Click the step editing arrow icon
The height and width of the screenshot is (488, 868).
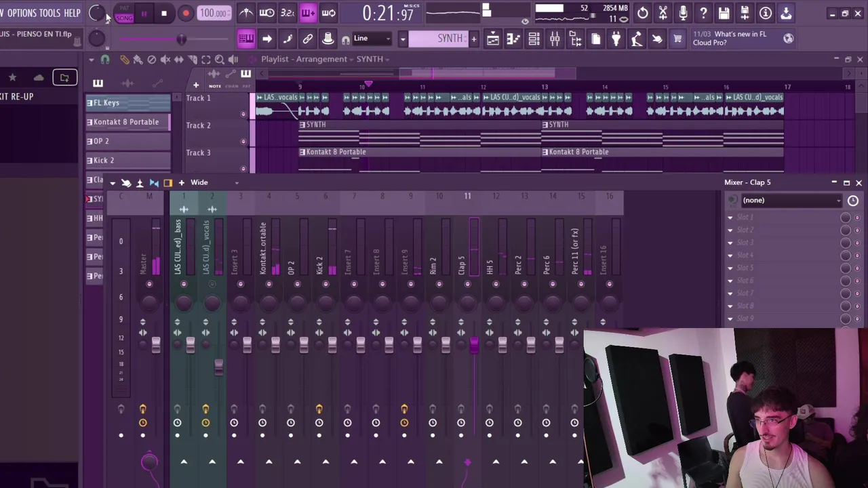click(267, 39)
